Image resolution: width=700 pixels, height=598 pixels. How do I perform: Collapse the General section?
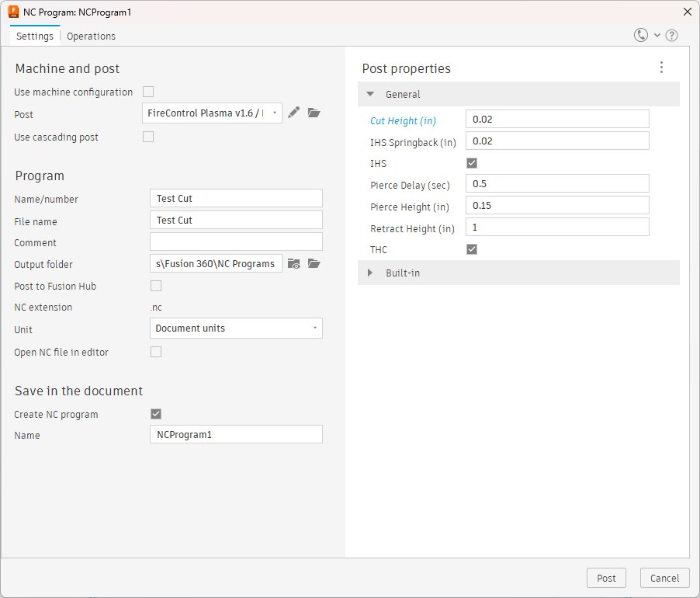(370, 94)
